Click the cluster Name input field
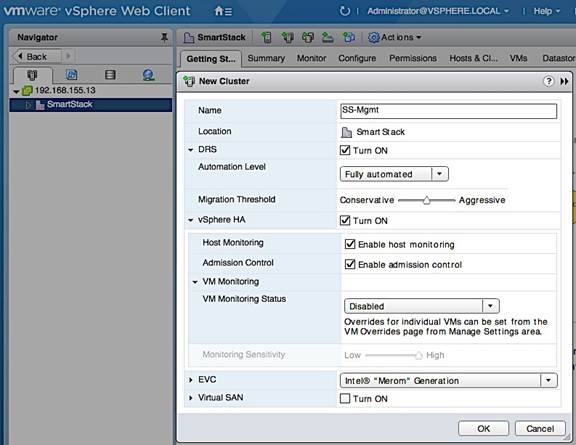Screen dimensions: 576x445 [x=449, y=111]
